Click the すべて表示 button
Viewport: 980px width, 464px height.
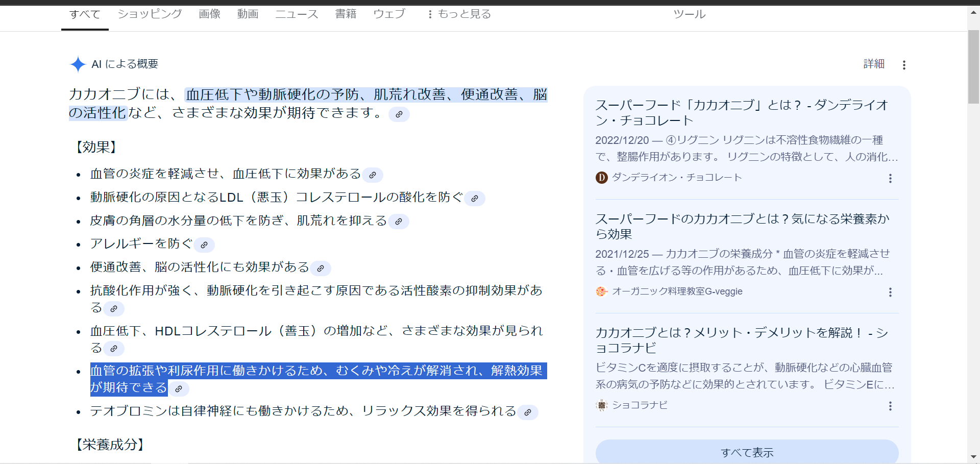tap(747, 452)
